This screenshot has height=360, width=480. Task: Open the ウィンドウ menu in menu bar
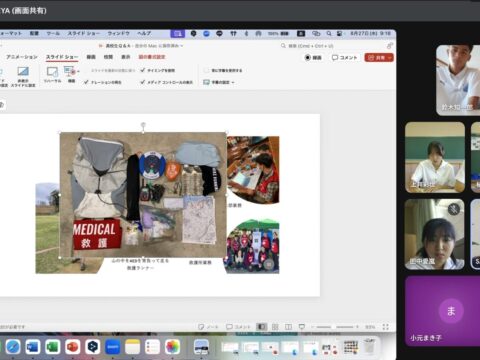click(x=118, y=34)
